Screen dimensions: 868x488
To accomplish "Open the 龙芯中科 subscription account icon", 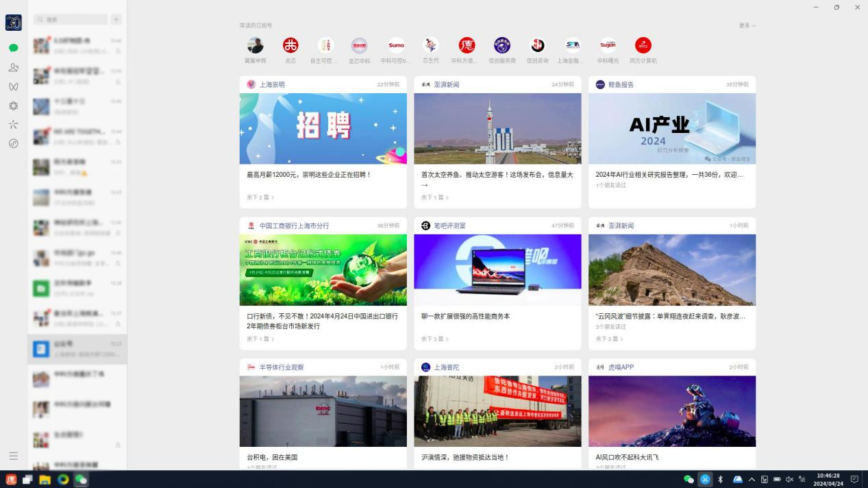I will pyautogui.click(x=359, y=45).
